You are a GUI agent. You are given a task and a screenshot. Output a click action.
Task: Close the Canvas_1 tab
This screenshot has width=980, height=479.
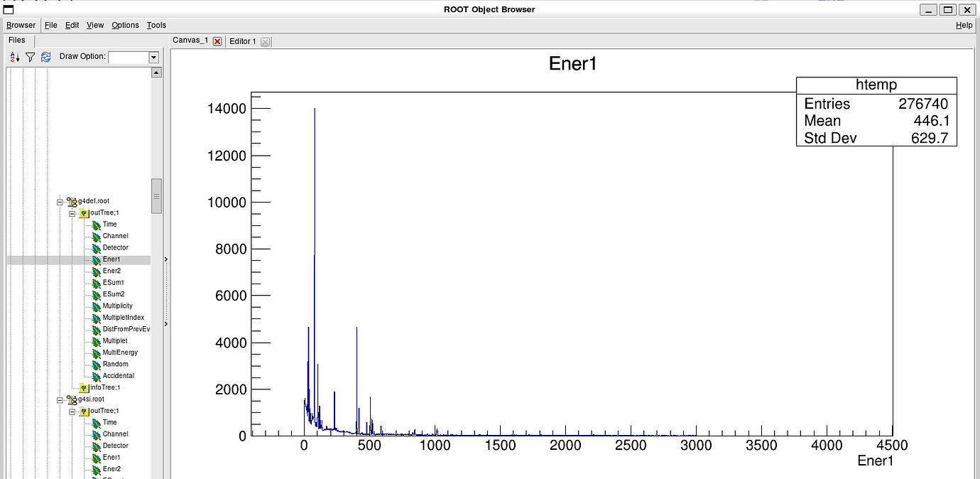pos(217,41)
